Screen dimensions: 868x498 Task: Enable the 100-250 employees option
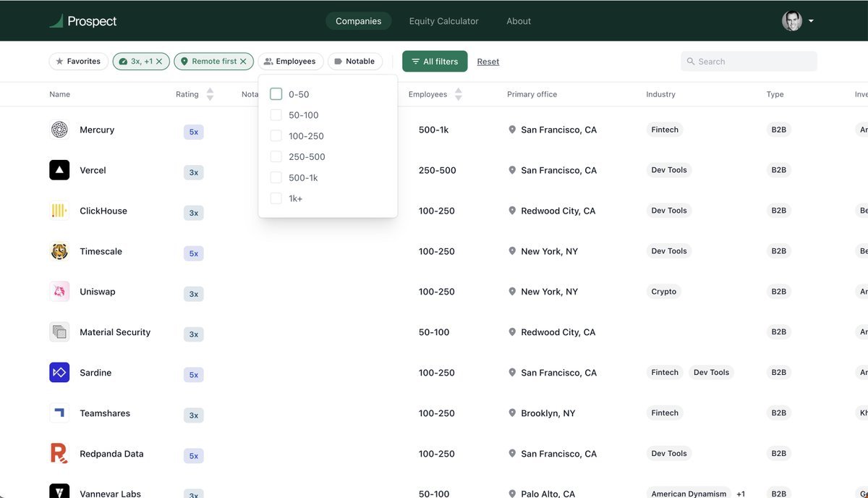coord(276,136)
